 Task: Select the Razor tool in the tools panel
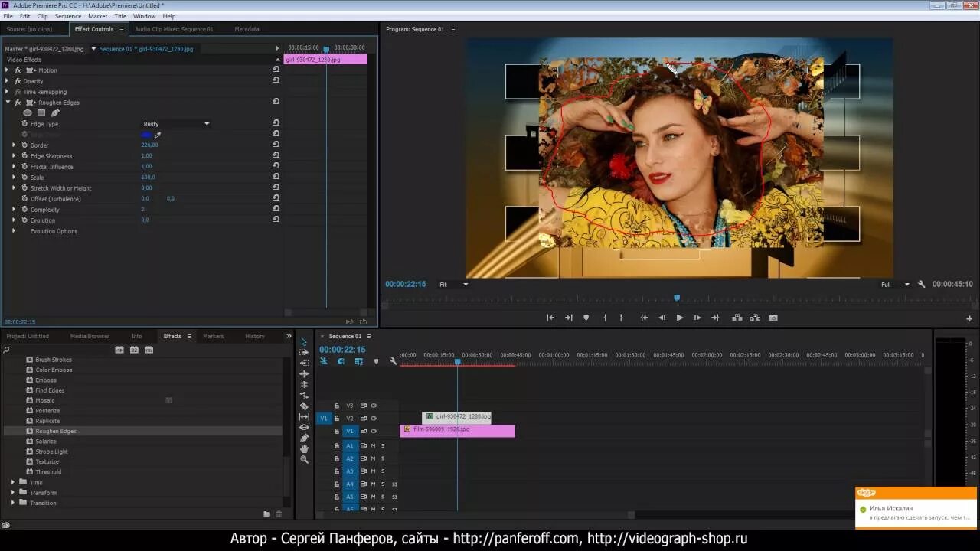pyautogui.click(x=304, y=406)
